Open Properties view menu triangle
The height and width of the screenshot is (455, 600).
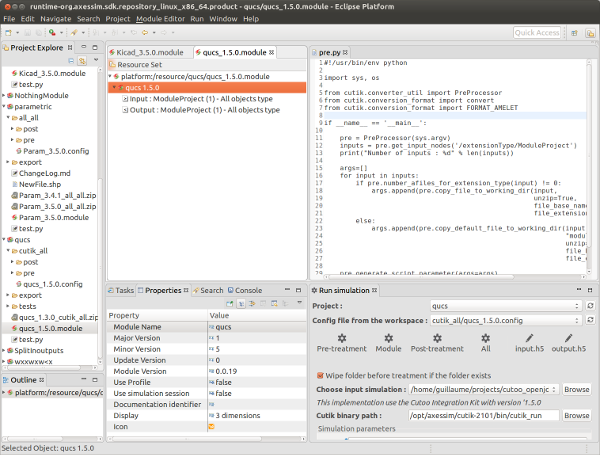click(x=300, y=303)
